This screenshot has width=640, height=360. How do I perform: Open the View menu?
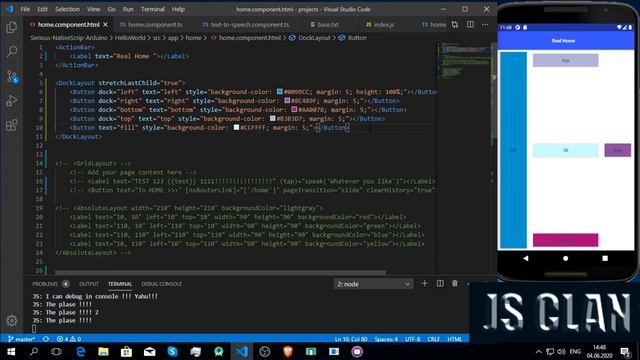pyautogui.click(x=93, y=9)
